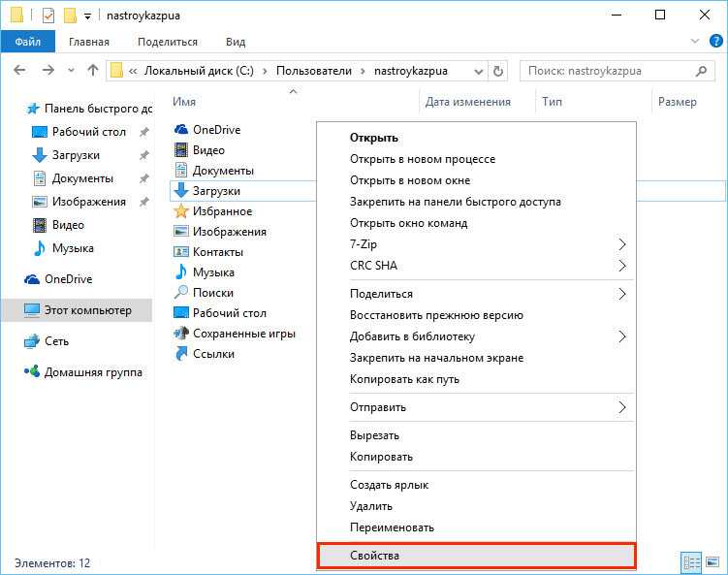Screen dimensions: 728x575
Task: Refresh the folder with the reload icon
Action: click(x=497, y=71)
